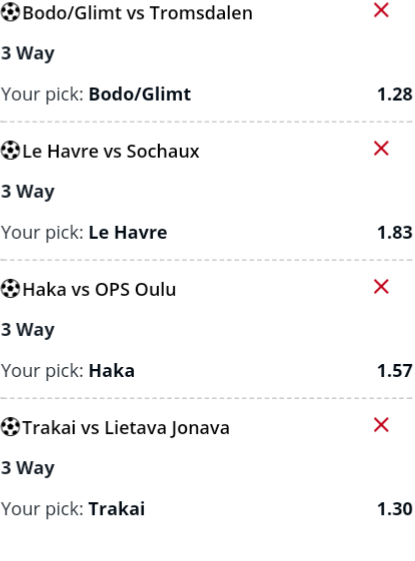
Task: Click the Bodo/Glimt pick name
Action: (x=140, y=94)
